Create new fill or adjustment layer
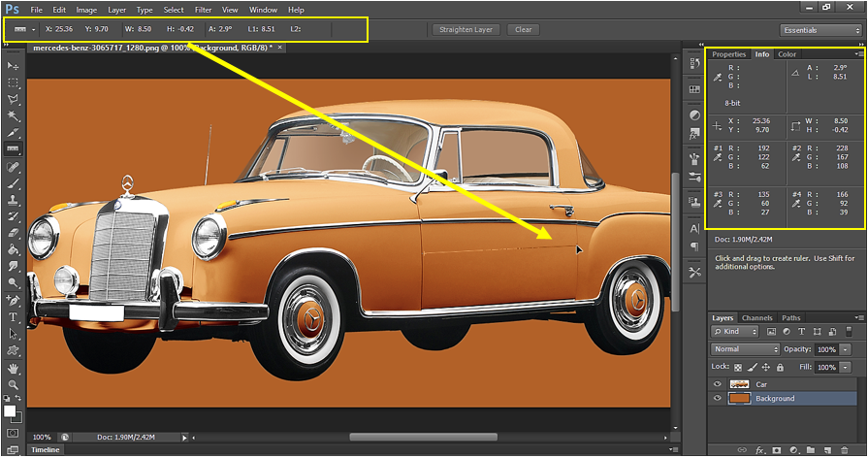This screenshot has width=868, height=458. point(794,450)
